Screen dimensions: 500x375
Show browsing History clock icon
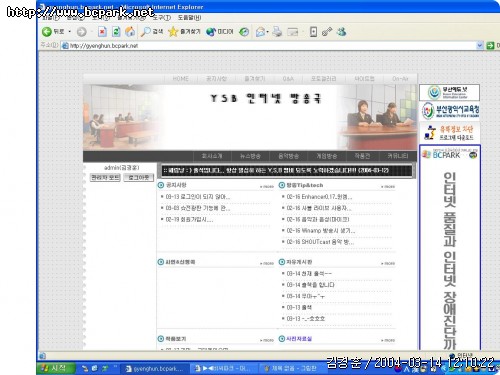click(x=244, y=32)
